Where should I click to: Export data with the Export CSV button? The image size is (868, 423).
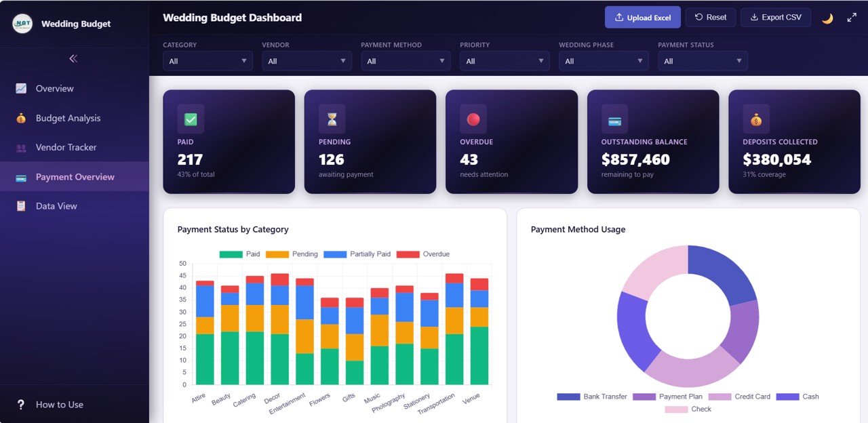tap(775, 18)
